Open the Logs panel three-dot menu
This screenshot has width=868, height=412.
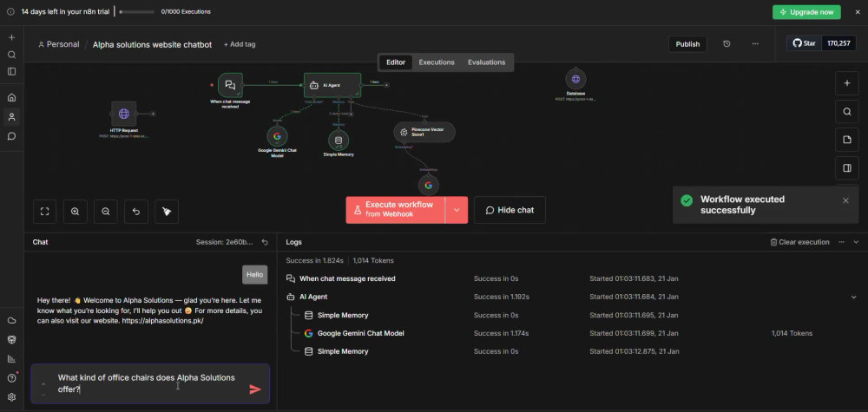[841, 242]
